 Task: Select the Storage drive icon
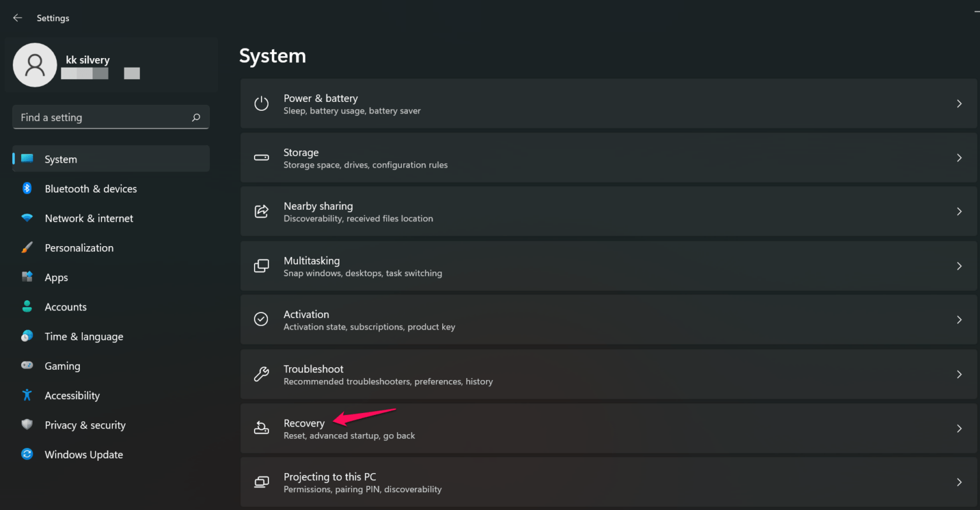pyautogui.click(x=261, y=157)
